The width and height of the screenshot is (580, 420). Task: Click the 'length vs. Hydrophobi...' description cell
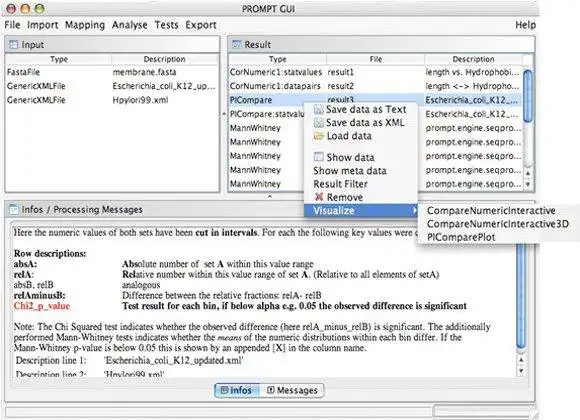click(x=472, y=72)
